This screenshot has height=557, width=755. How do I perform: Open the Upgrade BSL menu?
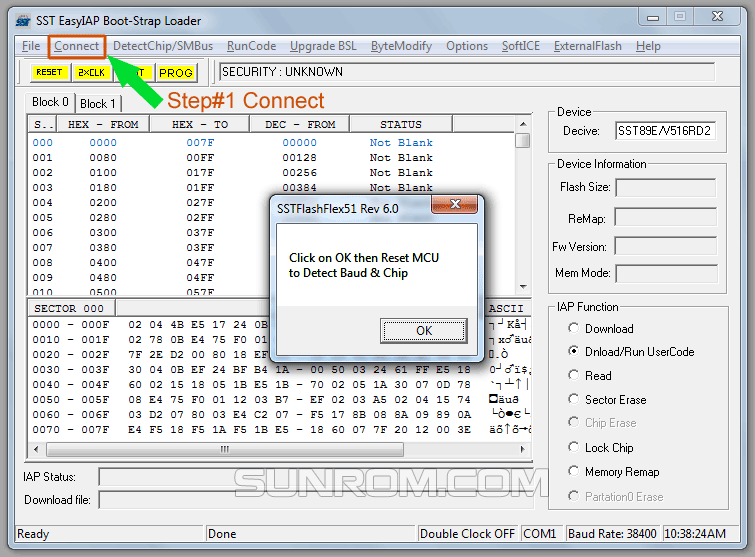(323, 46)
